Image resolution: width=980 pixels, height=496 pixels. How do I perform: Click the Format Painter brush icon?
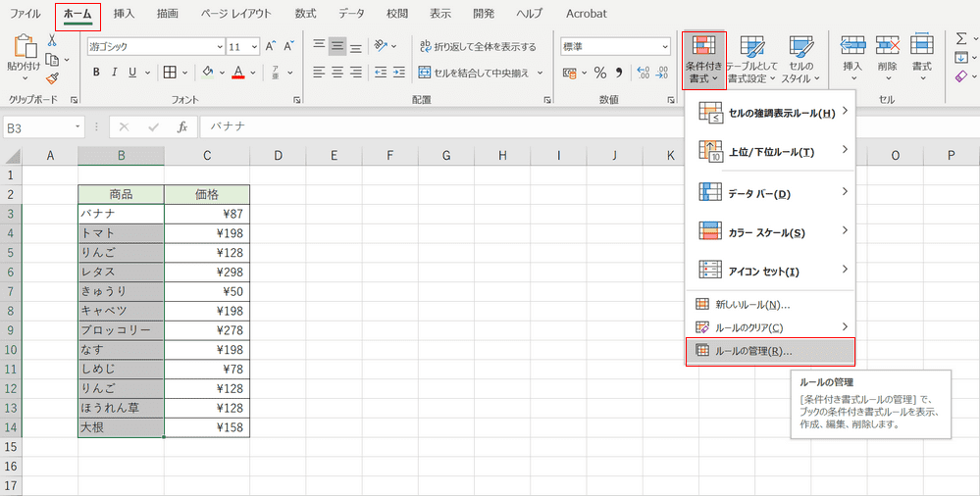(x=53, y=78)
